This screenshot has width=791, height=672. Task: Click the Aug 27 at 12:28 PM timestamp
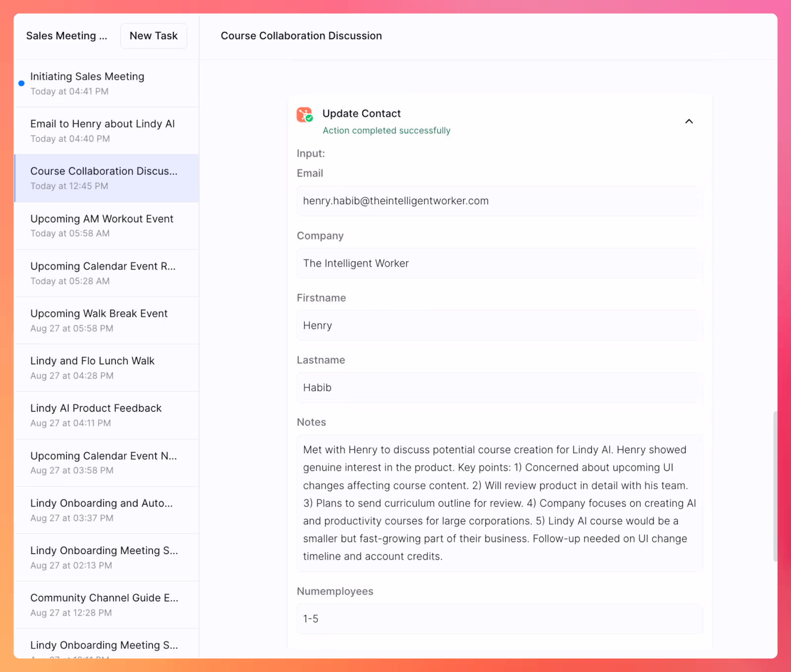[x=71, y=613]
